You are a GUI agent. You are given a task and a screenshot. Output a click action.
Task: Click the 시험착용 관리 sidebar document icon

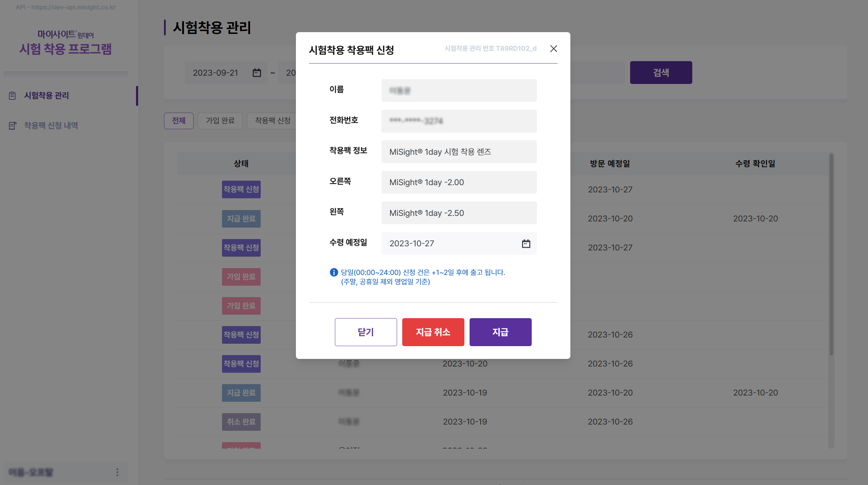[12, 96]
